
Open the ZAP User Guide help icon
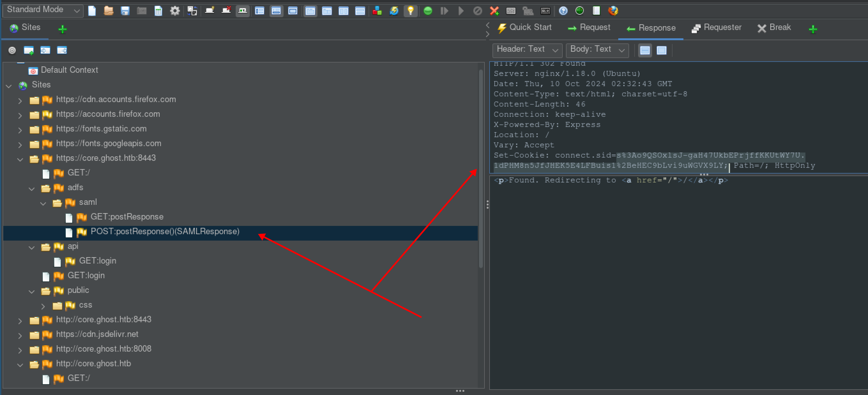[x=563, y=11]
